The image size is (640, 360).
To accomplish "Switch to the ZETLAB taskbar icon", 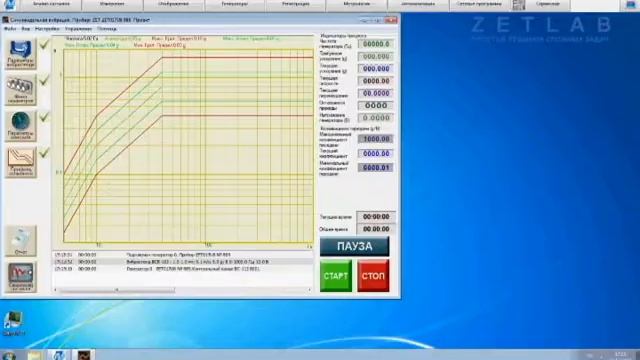I will [x=59, y=355].
